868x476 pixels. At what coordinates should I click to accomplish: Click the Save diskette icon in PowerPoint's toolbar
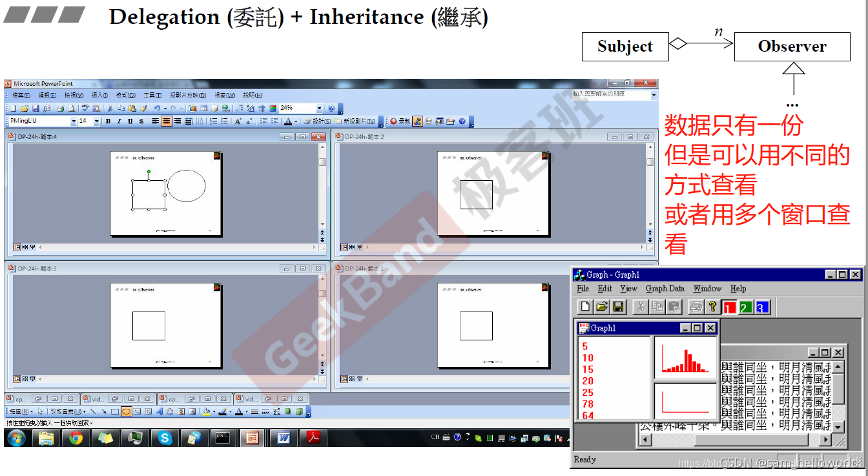click(36, 107)
